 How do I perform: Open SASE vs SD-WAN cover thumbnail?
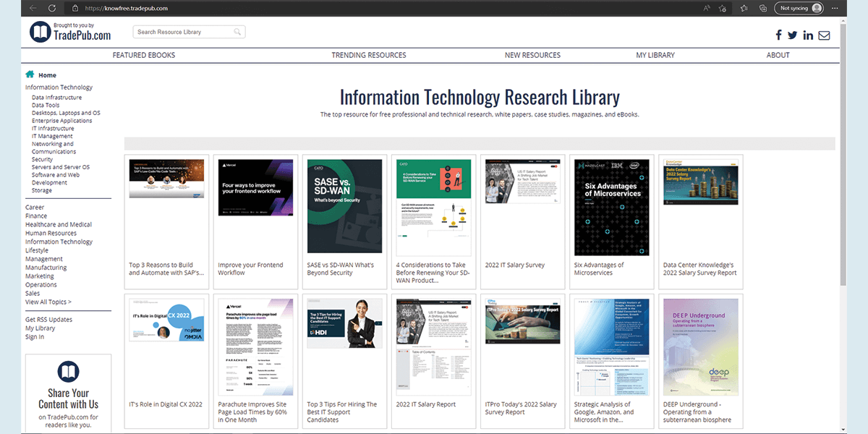[x=344, y=206]
